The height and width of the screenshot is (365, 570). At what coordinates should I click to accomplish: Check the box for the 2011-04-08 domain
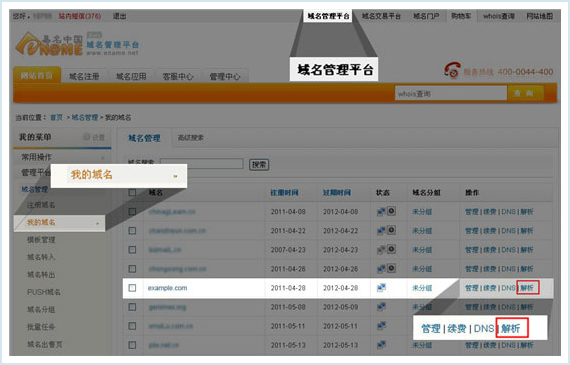[132, 212]
